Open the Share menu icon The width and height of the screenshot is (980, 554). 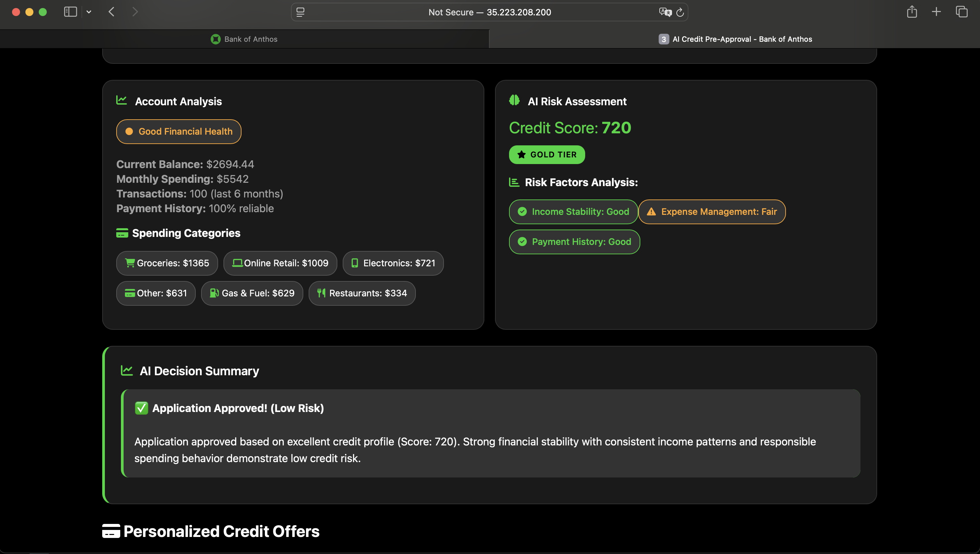(912, 12)
